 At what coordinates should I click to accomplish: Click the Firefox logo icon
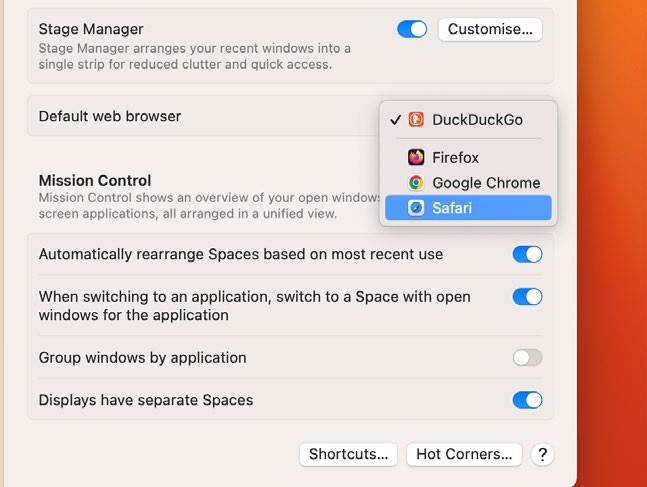[416, 157]
